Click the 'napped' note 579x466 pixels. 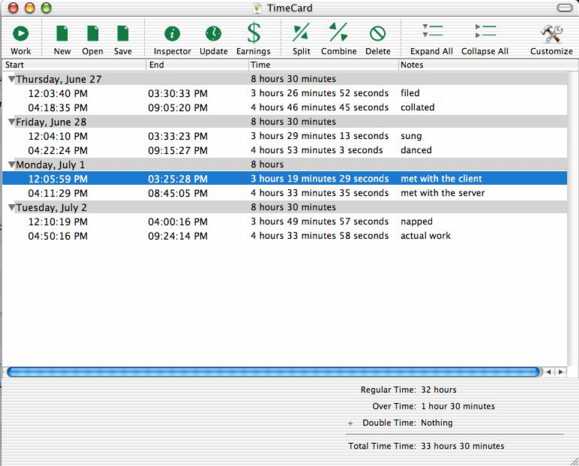416,222
